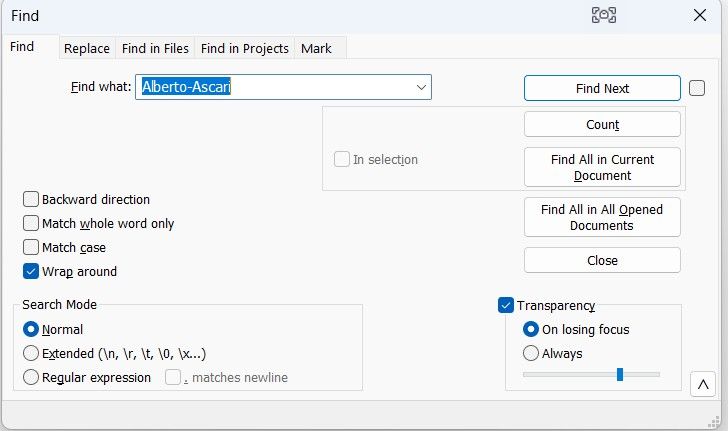Open the Find what history dropdown

click(x=421, y=88)
